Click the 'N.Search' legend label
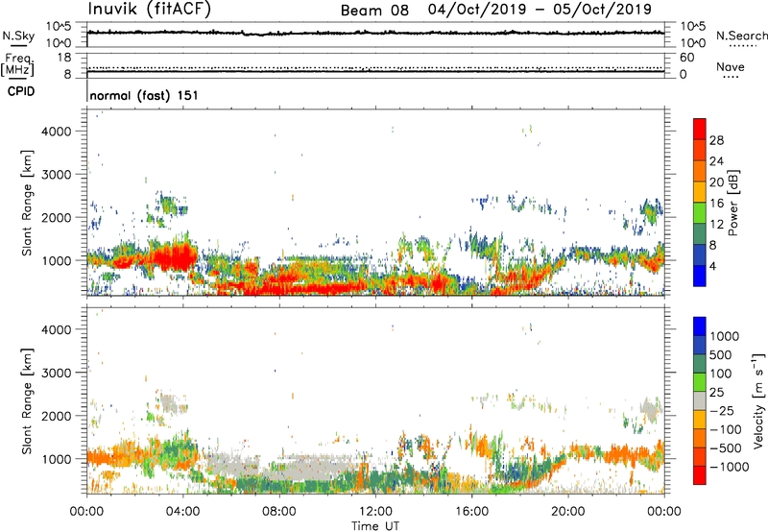768x532 pixels. click(x=741, y=36)
